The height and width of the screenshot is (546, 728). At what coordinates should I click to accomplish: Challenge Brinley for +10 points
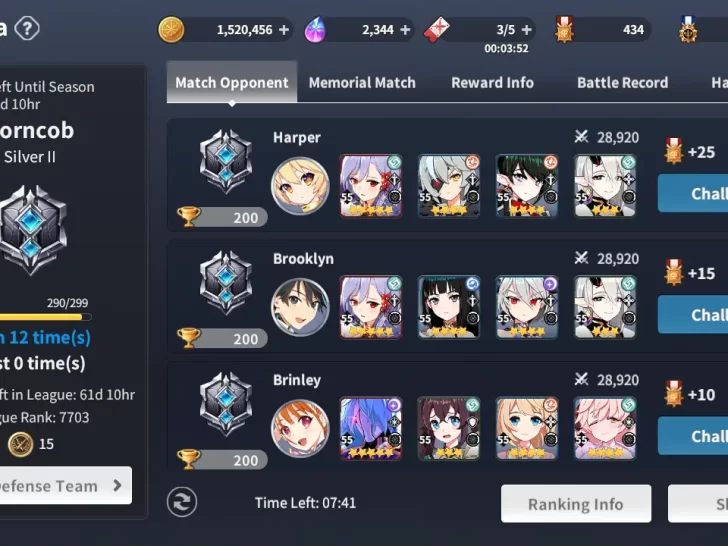(x=693, y=436)
